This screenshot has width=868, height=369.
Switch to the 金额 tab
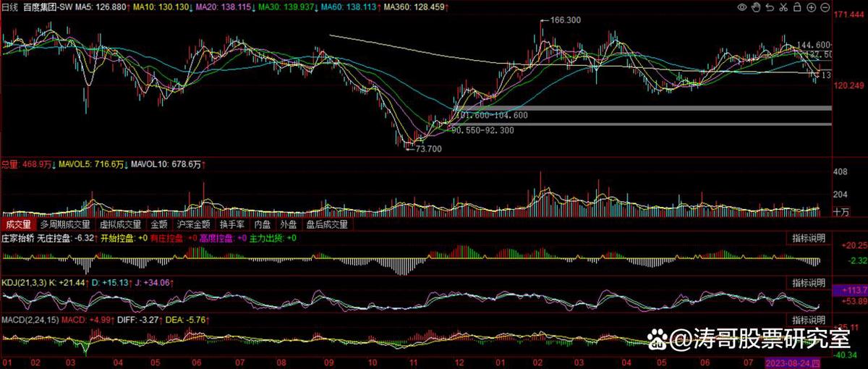158,225
